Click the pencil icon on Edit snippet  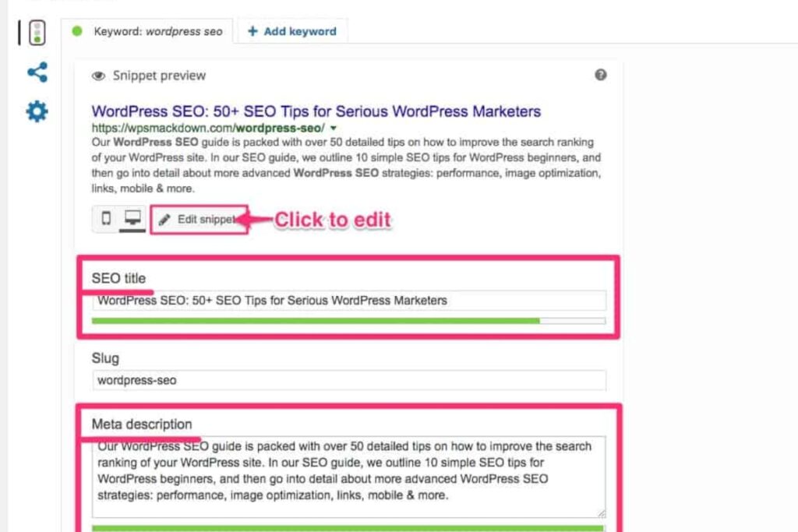164,219
